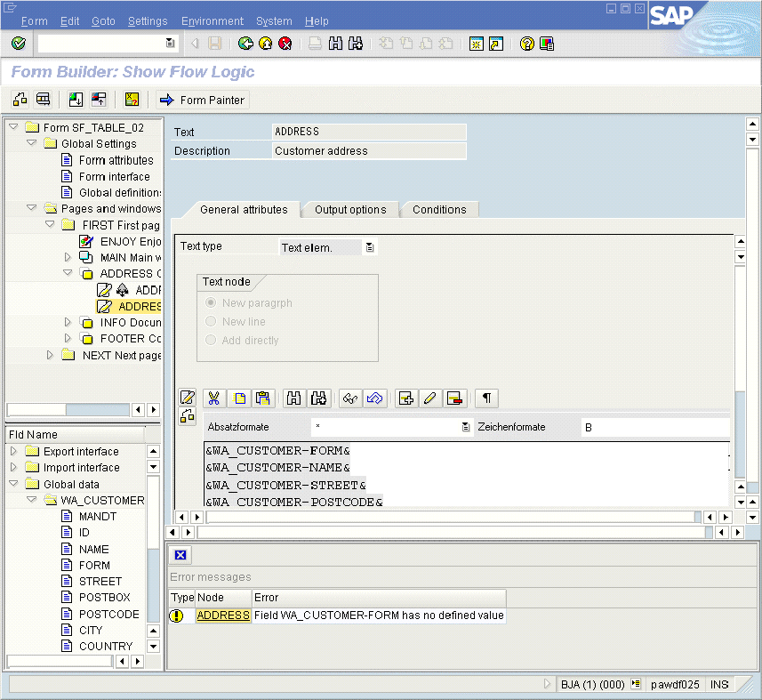This screenshot has height=700, width=762.
Task: Switch to the Output options tab
Action: 350,210
